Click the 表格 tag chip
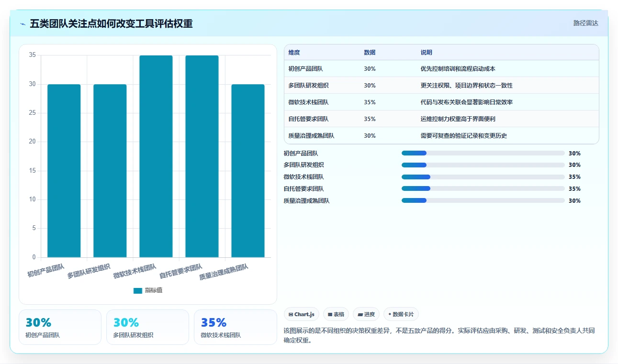The image size is (618, 364). pyautogui.click(x=336, y=314)
